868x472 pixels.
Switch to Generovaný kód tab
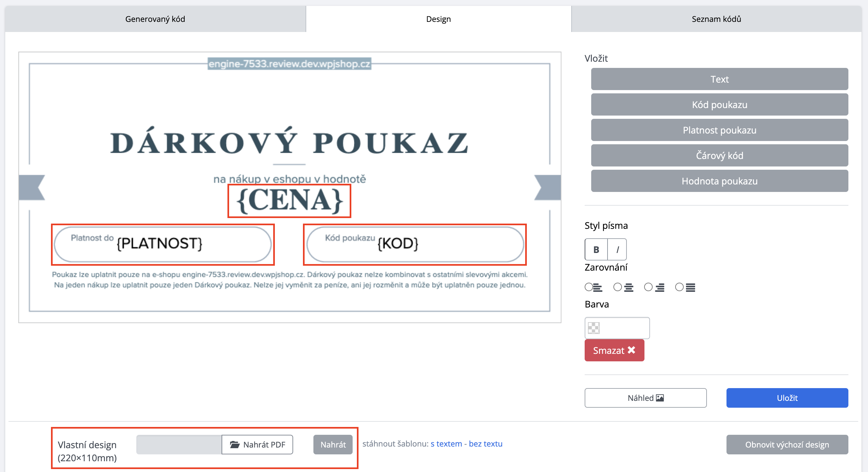tap(155, 19)
